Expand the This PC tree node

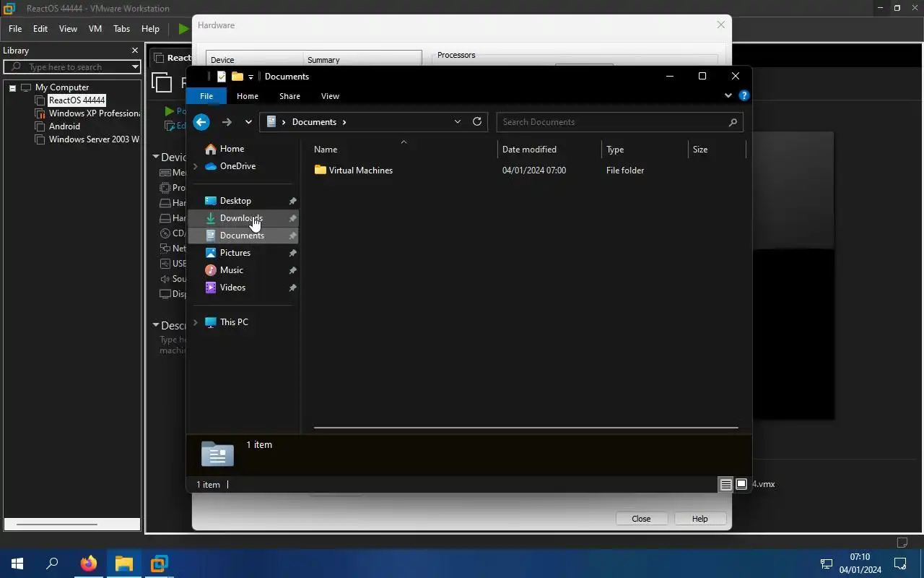click(x=195, y=322)
